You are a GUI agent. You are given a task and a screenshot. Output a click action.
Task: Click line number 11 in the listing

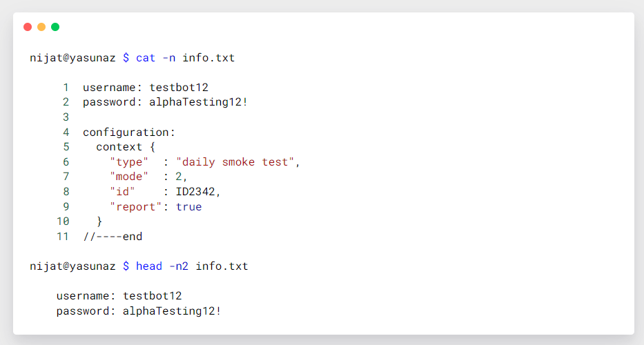[x=63, y=237]
